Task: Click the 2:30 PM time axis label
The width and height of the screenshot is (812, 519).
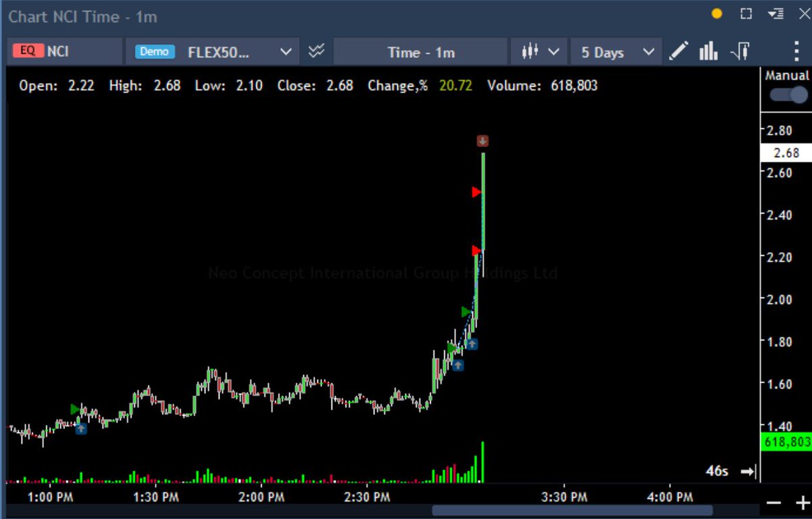Action: [x=367, y=497]
